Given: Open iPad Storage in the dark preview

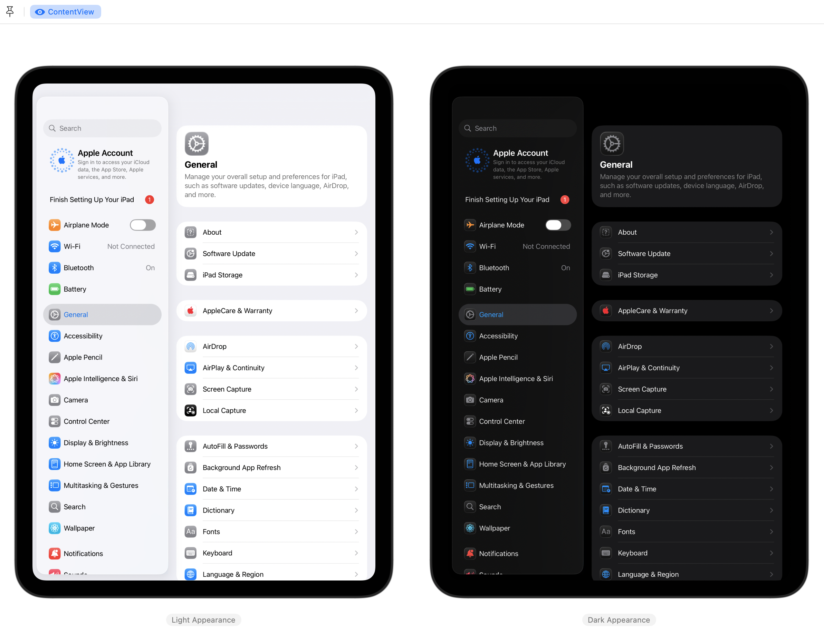Looking at the screenshot, I should (x=687, y=275).
